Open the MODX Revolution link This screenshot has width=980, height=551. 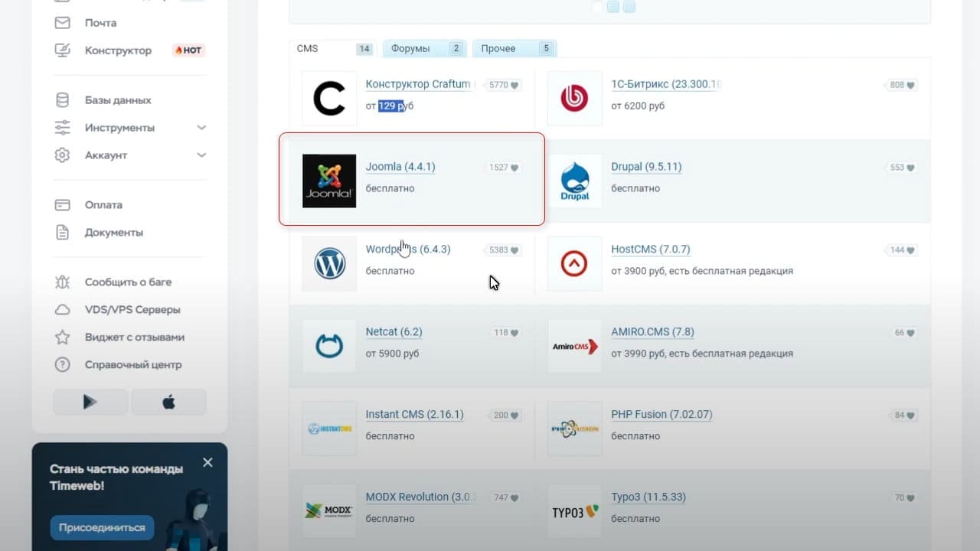click(x=420, y=497)
